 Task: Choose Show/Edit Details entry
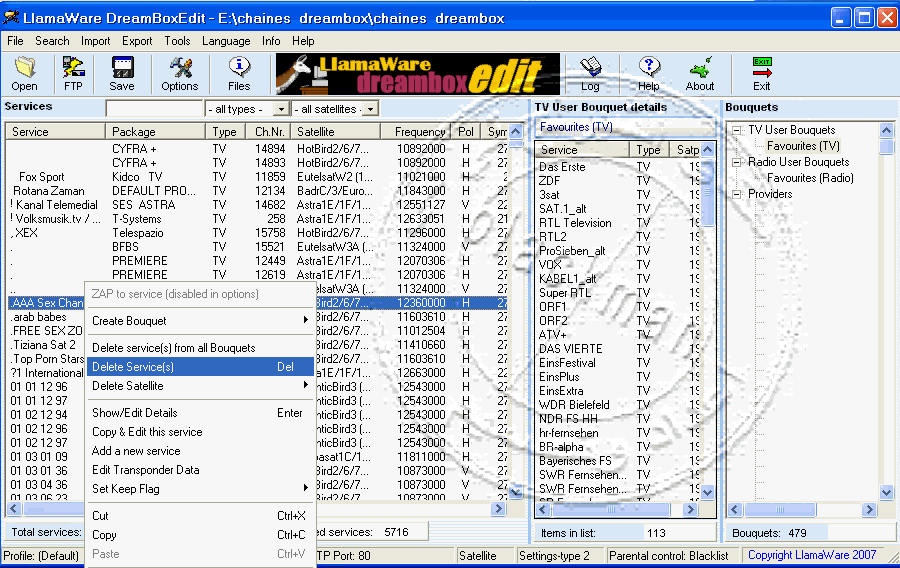(200, 413)
